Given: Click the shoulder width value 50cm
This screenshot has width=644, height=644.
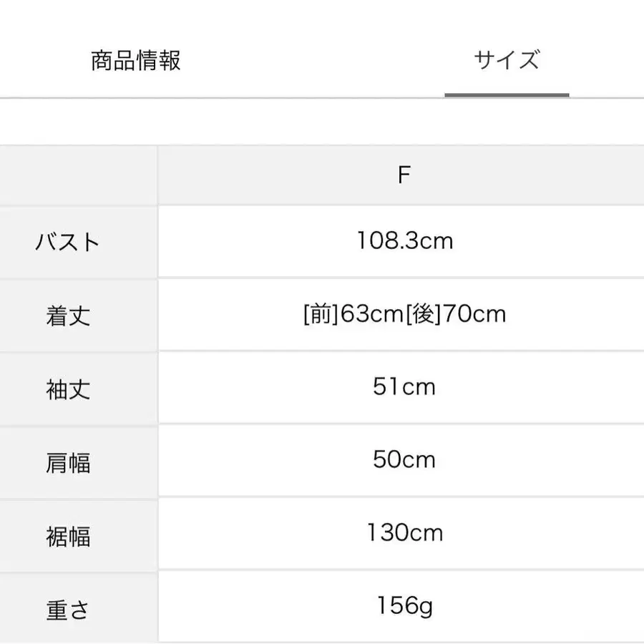Looking at the screenshot, I should tap(404, 460).
